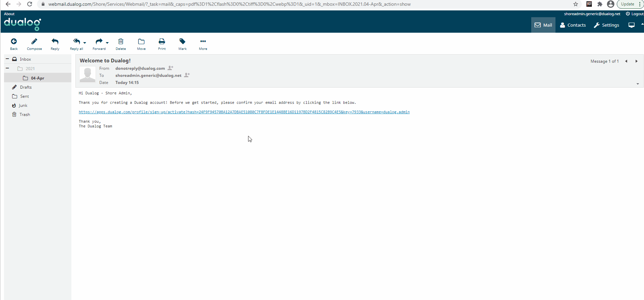Switch to the Mail tab
Screen dimensions: 644x300
(543, 25)
